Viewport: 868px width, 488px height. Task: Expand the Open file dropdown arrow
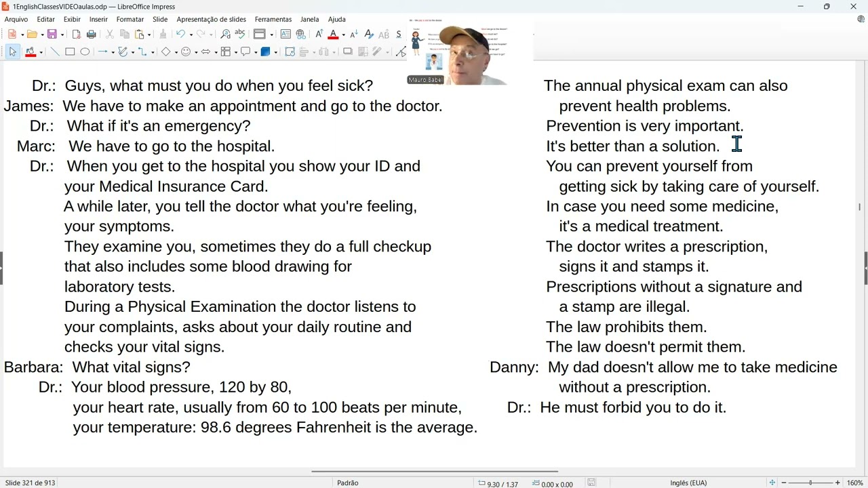click(x=41, y=35)
